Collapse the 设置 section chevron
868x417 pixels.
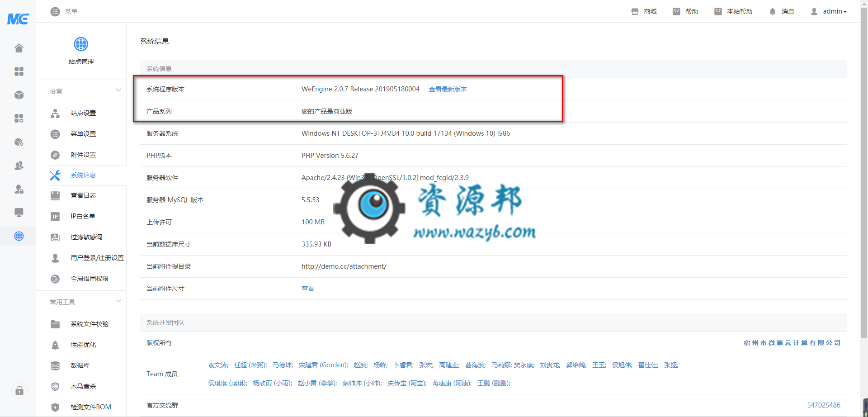tap(118, 90)
